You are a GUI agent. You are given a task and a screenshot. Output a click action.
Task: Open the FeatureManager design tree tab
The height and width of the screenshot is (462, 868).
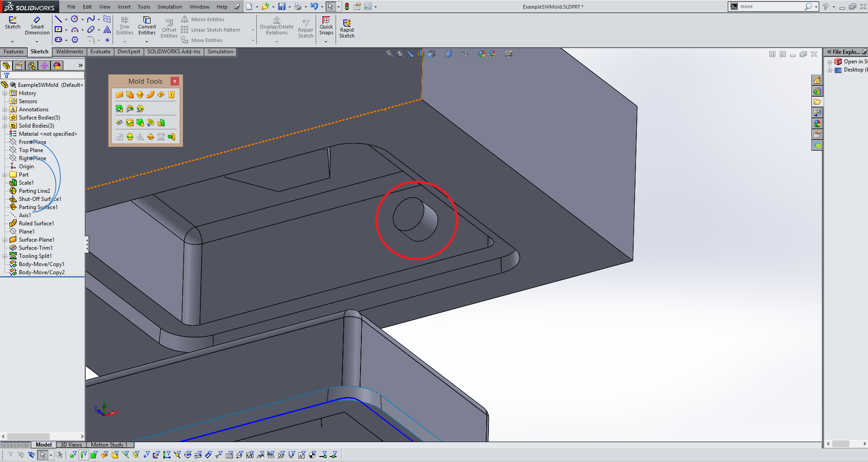coord(6,66)
